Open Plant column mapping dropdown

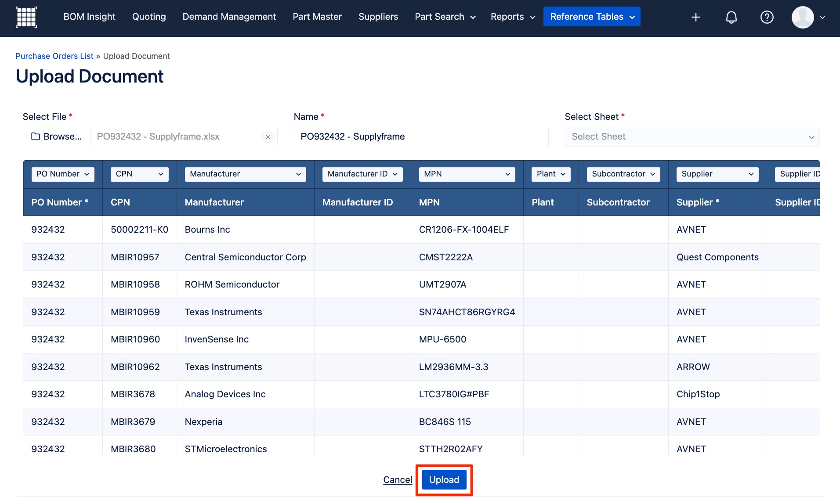(x=551, y=174)
